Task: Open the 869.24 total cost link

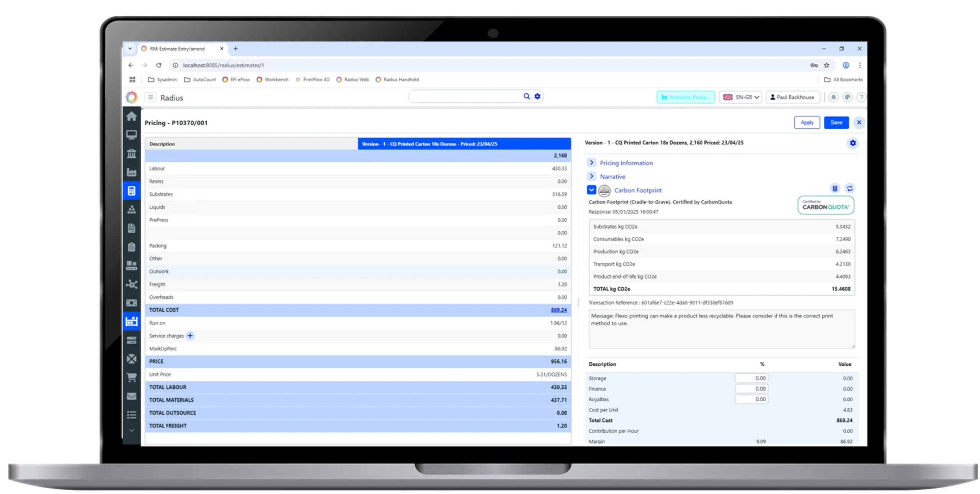Action: (559, 310)
